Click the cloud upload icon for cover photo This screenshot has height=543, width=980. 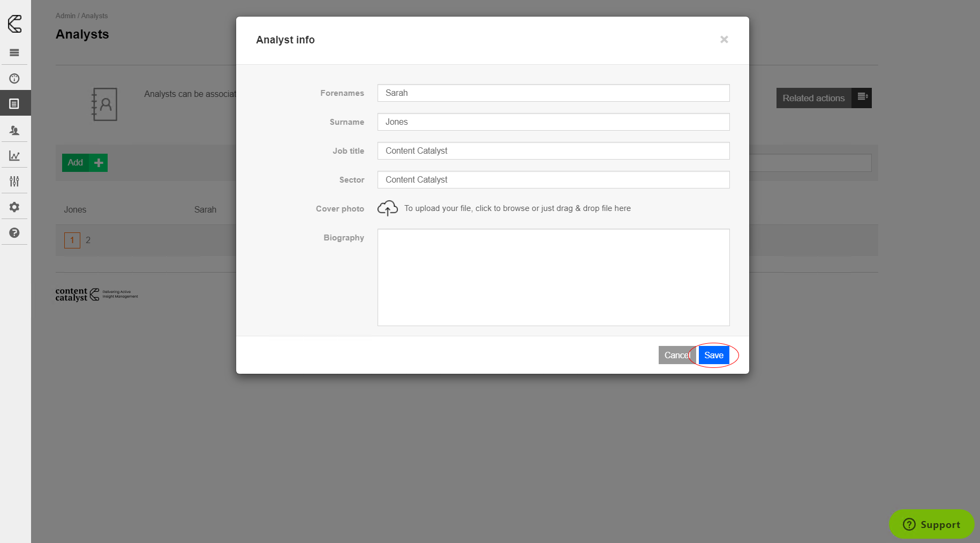pos(387,208)
